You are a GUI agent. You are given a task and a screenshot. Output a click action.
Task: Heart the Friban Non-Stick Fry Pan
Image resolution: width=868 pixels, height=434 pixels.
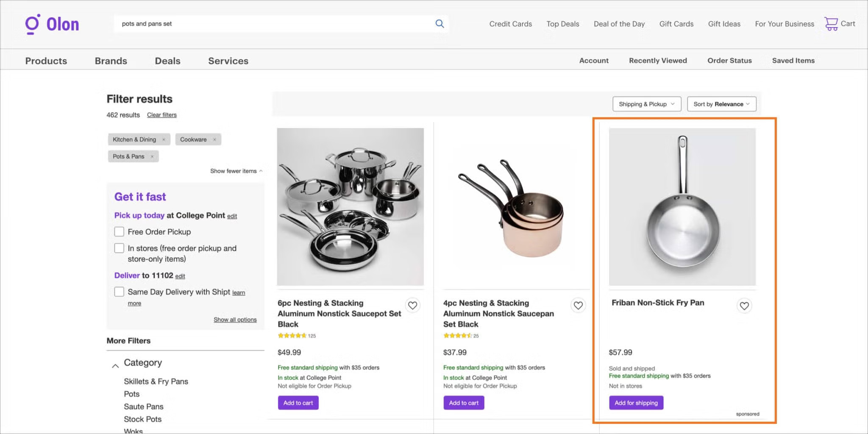(x=744, y=306)
